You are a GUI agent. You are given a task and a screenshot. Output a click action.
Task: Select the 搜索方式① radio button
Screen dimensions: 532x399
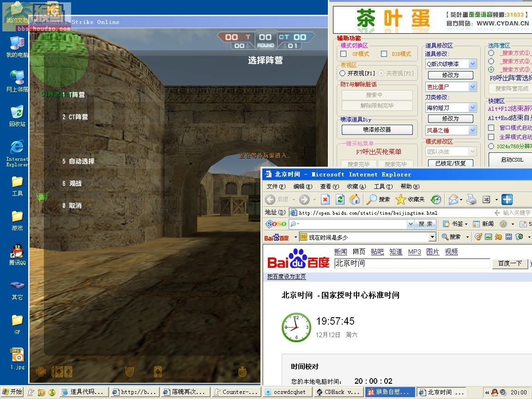point(491,53)
